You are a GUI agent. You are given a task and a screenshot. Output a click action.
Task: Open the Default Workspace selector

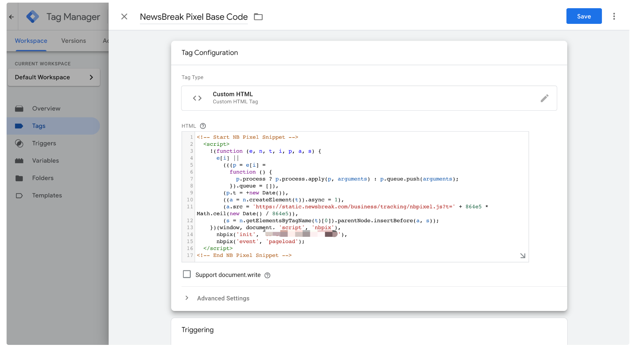tap(54, 77)
